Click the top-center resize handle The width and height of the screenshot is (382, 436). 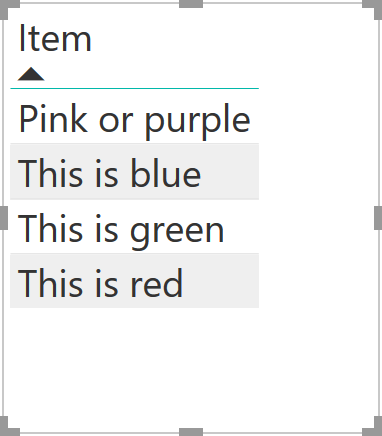pos(191,4)
